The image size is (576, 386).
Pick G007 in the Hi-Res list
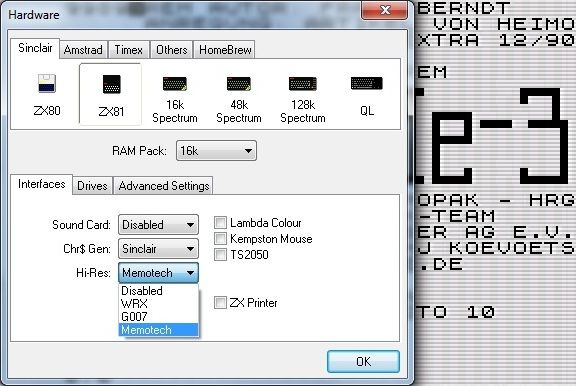click(x=158, y=317)
